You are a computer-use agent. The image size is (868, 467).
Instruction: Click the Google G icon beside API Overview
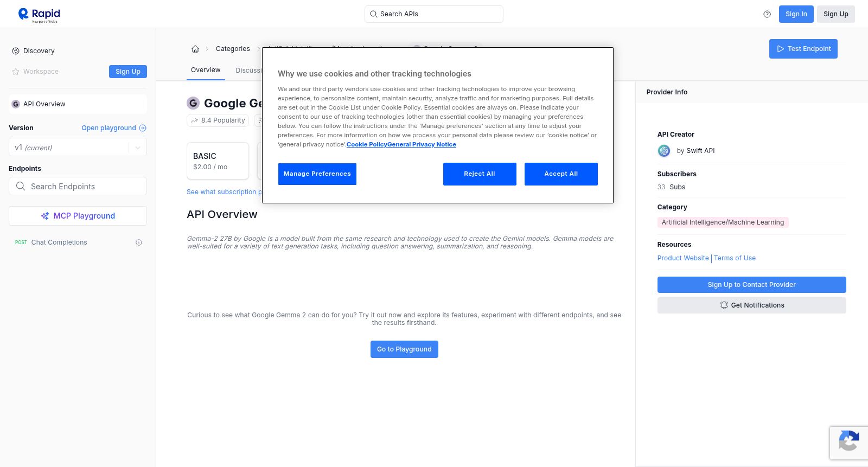click(x=16, y=104)
